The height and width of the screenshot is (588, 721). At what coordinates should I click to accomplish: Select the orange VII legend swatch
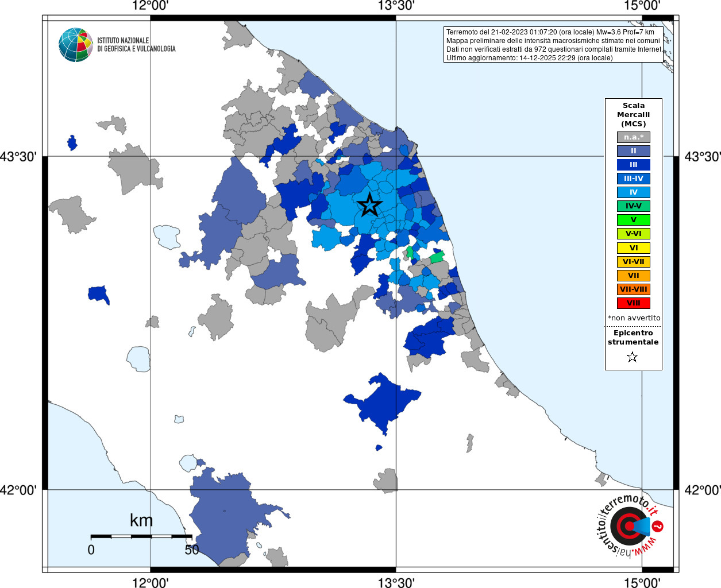[x=634, y=276]
